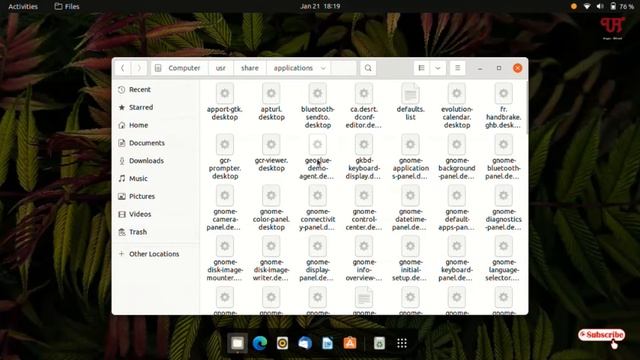
Task: Open Other Locations in sidebar
Action: point(156,254)
